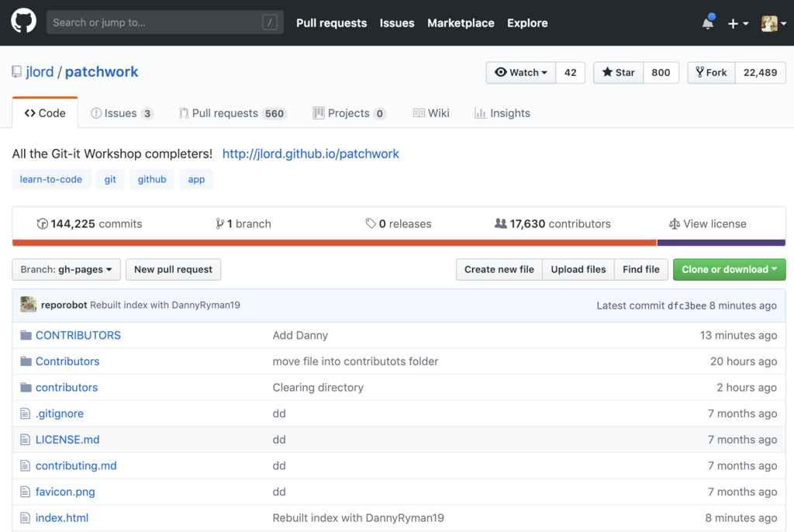Open move file into contributots folder commit
This screenshot has width=794, height=532.
(x=355, y=361)
